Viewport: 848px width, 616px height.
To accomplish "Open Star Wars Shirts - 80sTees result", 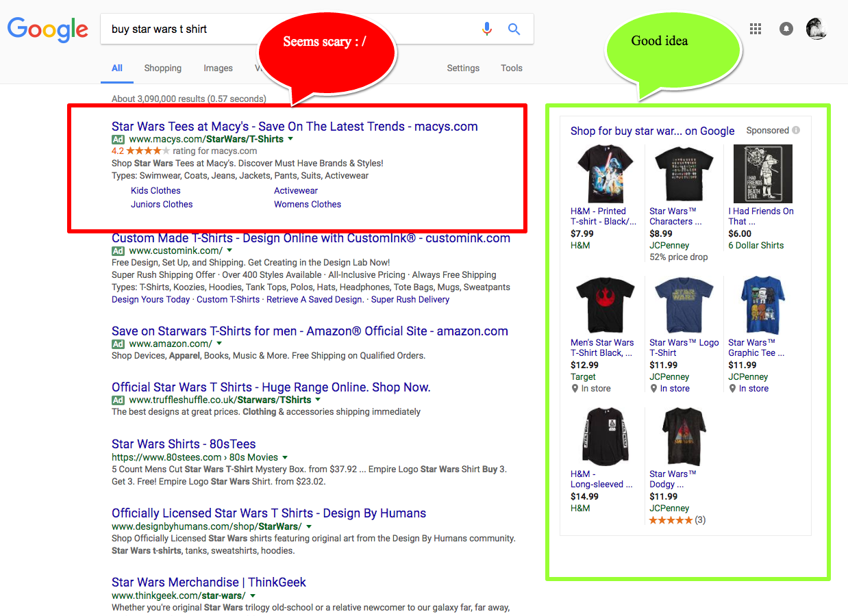I will click(184, 444).
